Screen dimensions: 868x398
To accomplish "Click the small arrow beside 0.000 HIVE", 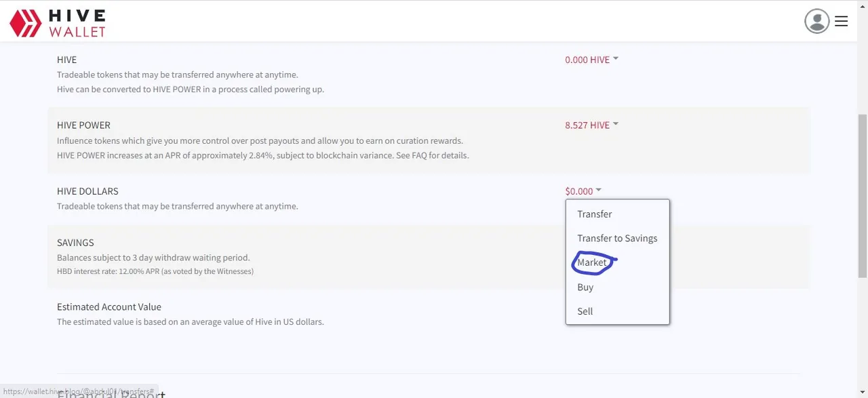I will click(x=616, y=58).
